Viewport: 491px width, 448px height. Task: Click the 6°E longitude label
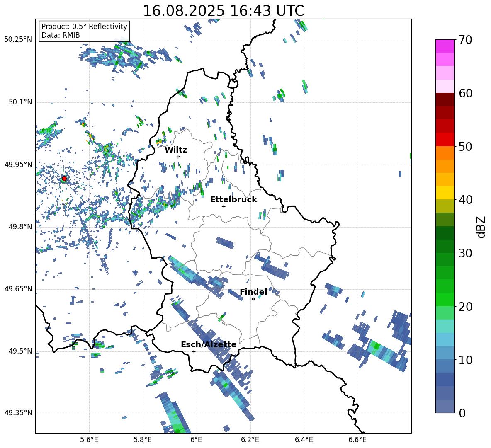[196, 440]
